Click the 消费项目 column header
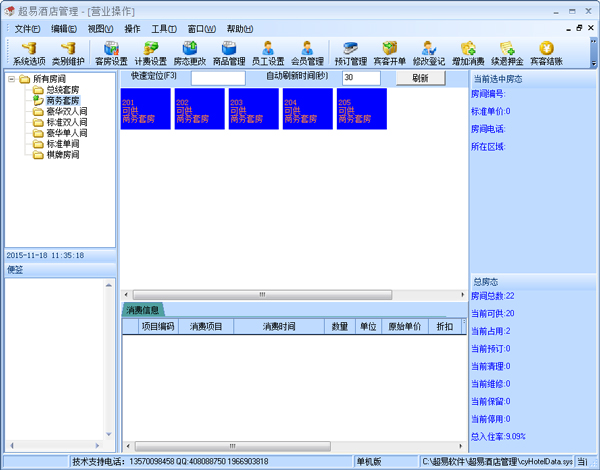600x470 pixels. (x=206, y=326)
